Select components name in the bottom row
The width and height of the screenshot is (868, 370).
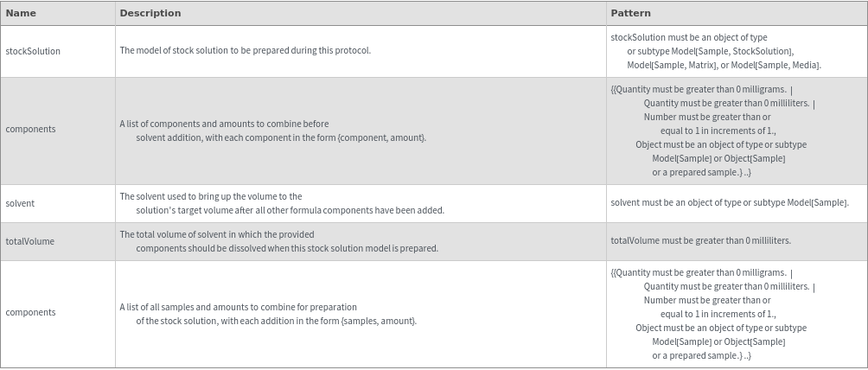point(30,312)
